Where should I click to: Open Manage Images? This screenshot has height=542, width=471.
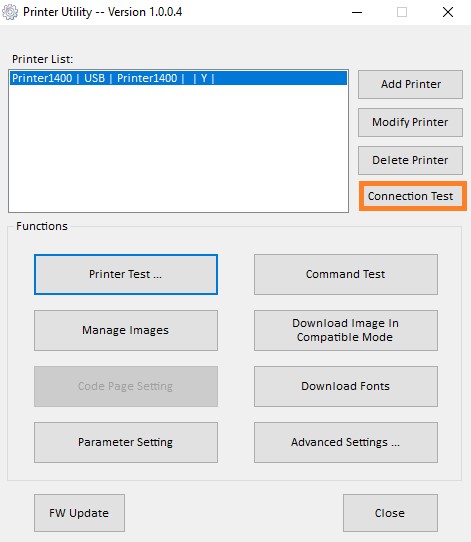(126, 330)
